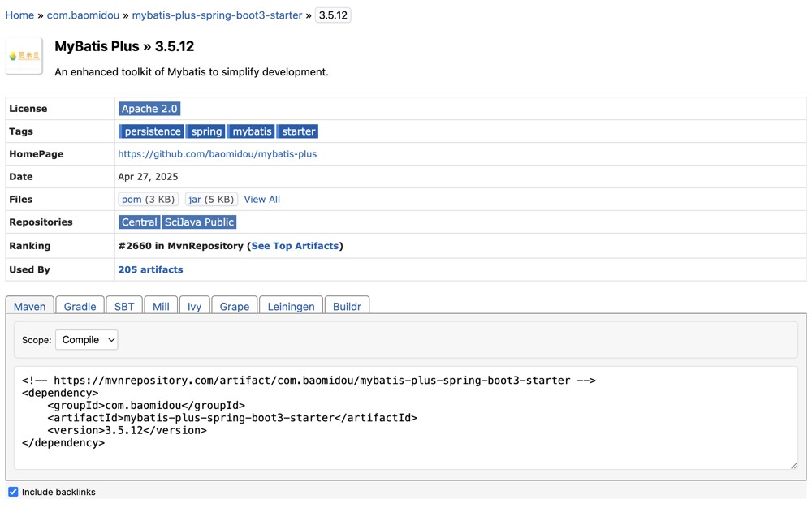Click the 3.5.12 version breadcrumb badge
The height and width of the screenshot is (508, 812).
pos(333,15)
